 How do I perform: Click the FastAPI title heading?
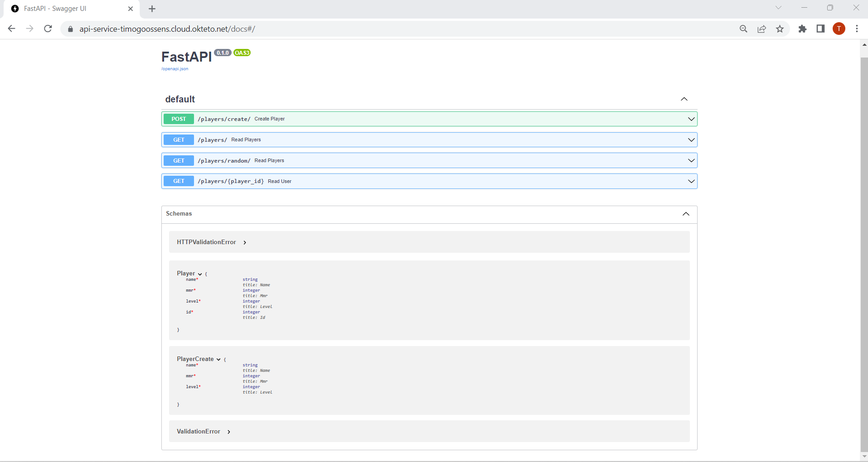[x=187, y=57]
